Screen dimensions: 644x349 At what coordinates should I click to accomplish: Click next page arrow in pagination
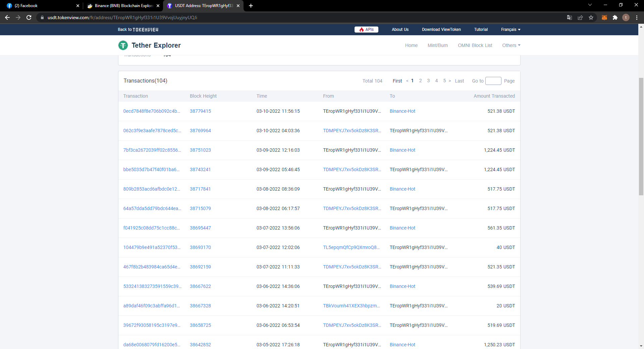450,81
